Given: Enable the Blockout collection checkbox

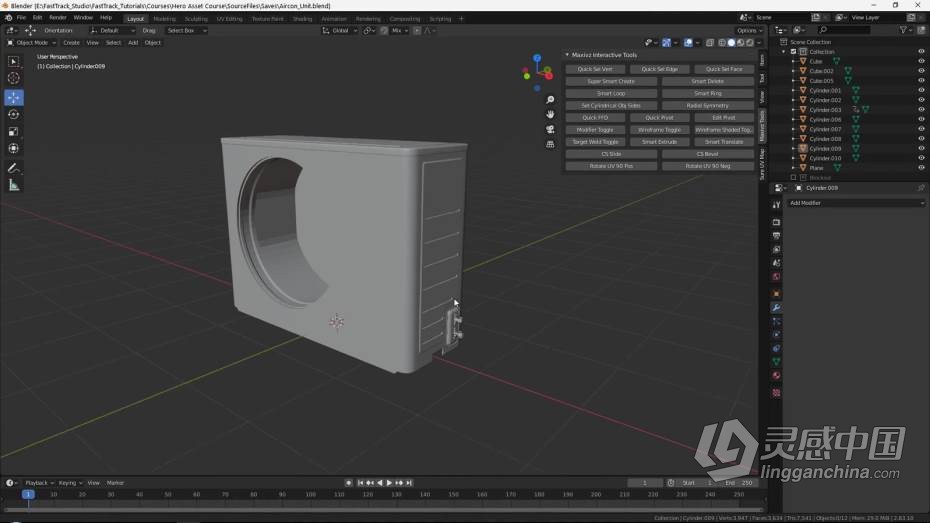Looking at the screenshot, I should tap(793, 177).
